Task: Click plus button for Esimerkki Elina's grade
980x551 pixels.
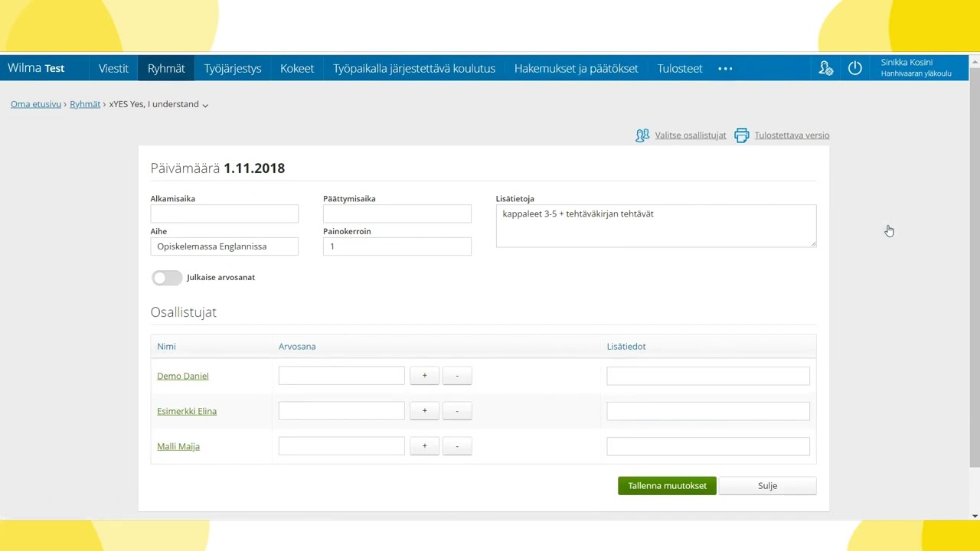Action: [424, 411]
